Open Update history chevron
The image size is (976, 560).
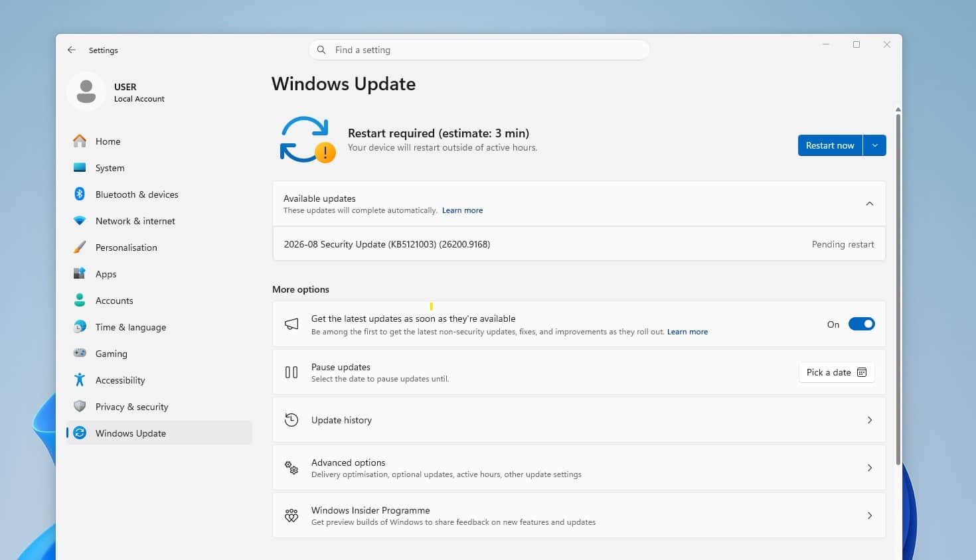(x=870, y=420)
